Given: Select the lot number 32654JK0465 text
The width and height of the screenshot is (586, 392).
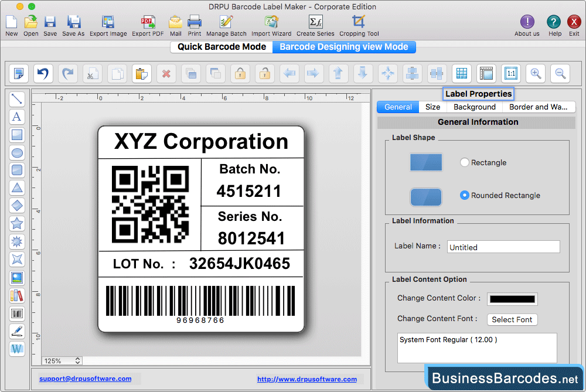Looking at the screenshot, I should (x=239, y=264).
